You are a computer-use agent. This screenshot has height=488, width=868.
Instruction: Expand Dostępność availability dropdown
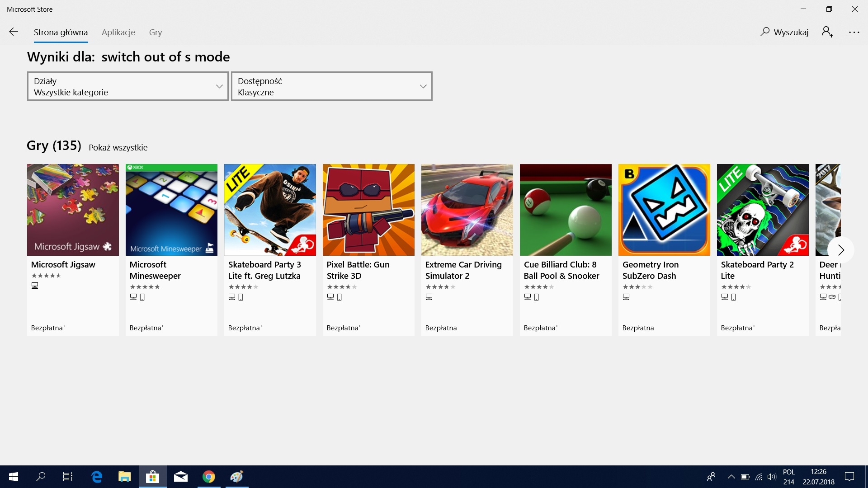point(332,86)
